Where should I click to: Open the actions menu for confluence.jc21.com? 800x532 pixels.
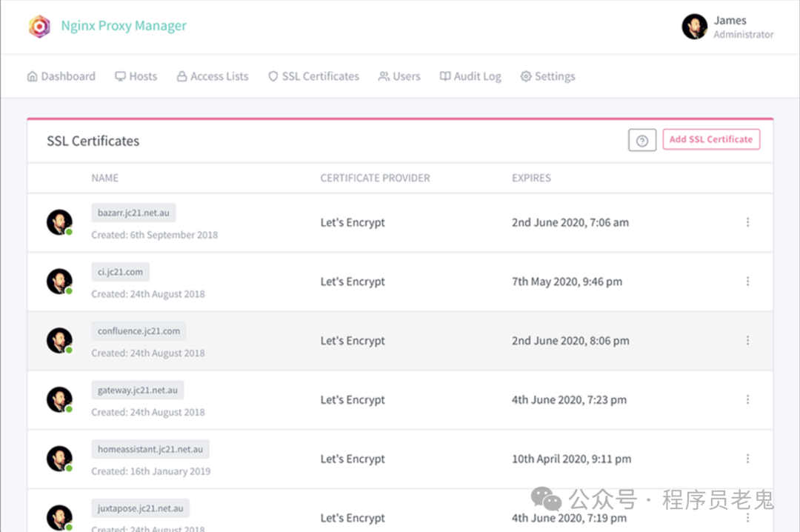pyautogui.click(x=747, y=341)
